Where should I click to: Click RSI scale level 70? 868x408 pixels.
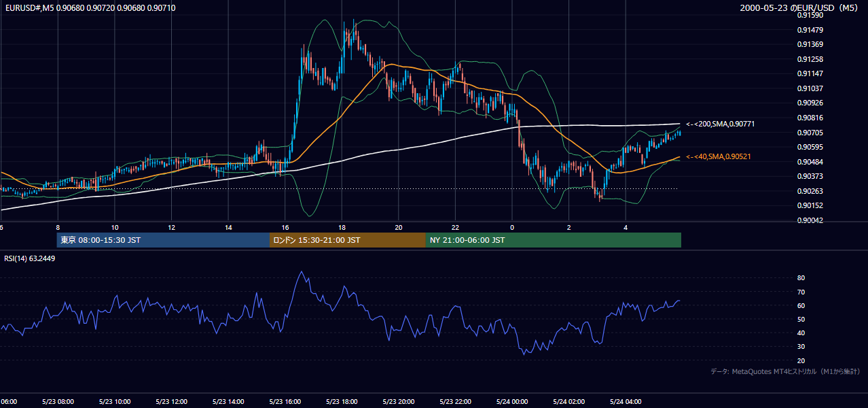[801, 292]
